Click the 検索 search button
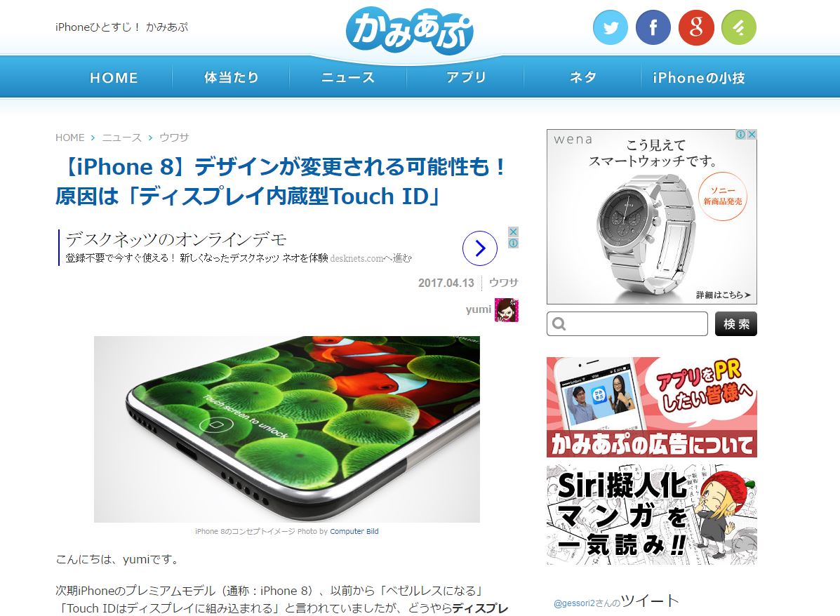This screenshot has height=616, width=840. pyautogui.click(x=736, y=324)
